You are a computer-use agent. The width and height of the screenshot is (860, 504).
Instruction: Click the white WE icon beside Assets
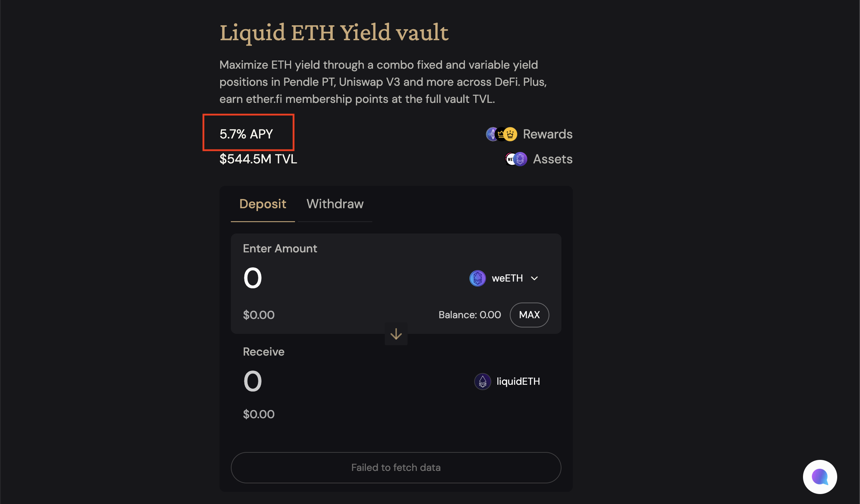510,159
